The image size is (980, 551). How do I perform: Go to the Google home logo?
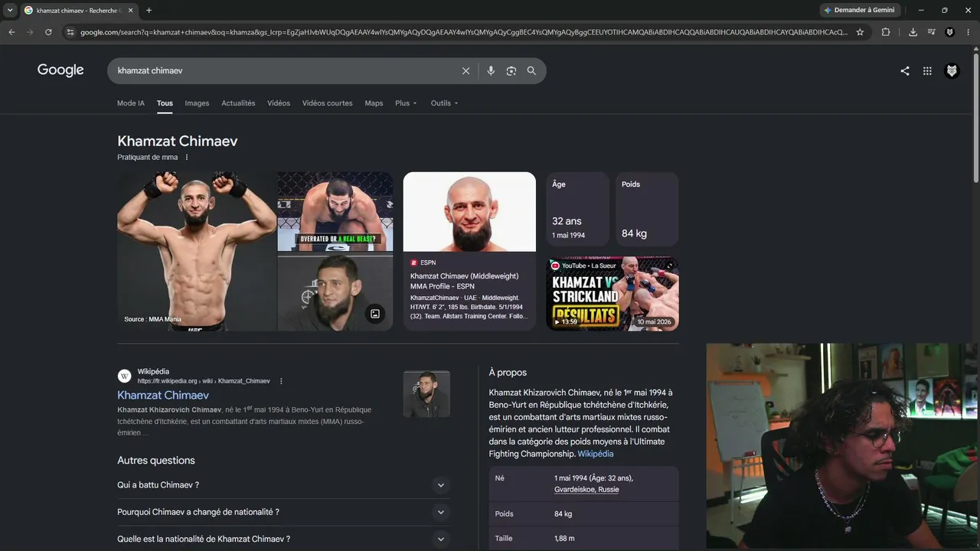[60, 70]
